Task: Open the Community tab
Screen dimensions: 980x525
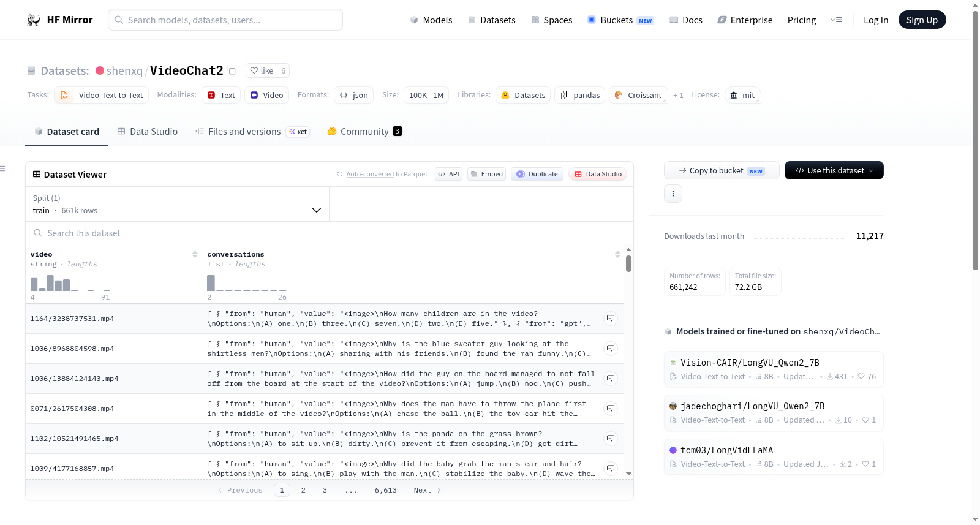Action: point(364,131)
